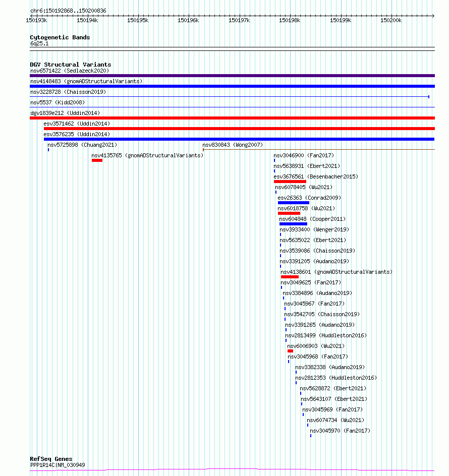
Task: Click the blue bar under nsv604848
Action: pos(293,224)
